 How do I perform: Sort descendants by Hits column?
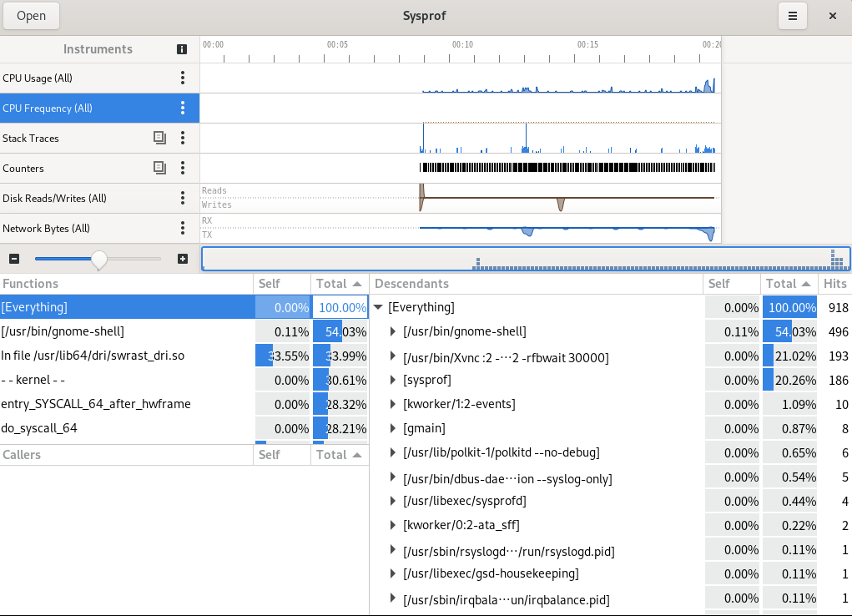834,284
